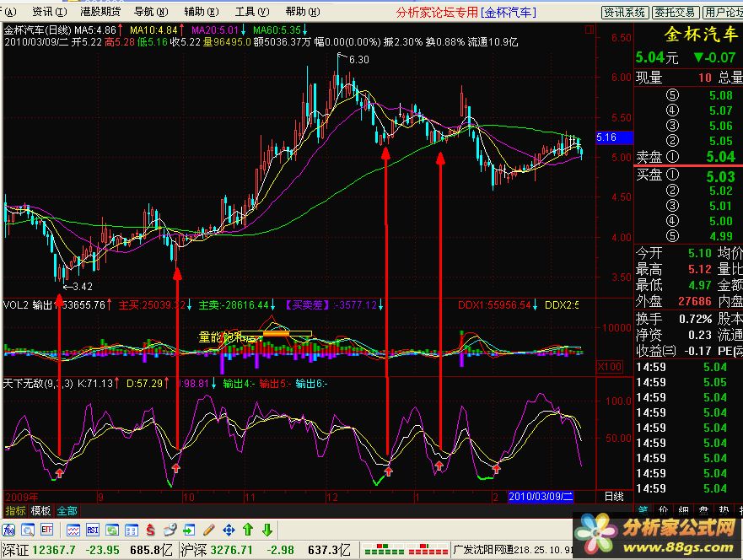
Task: Click the red dollar sign icon
Action: [151, 530]
